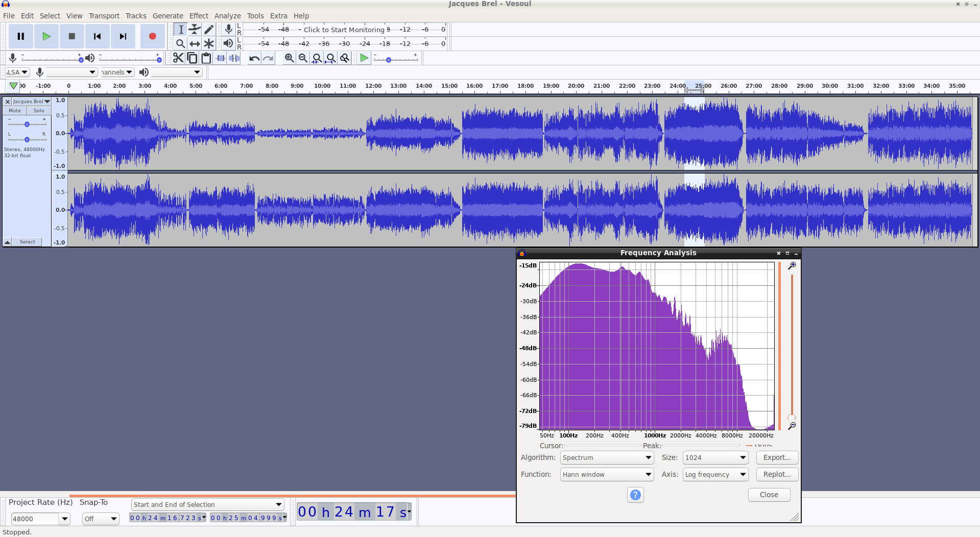Viewport: 980px width, 537px height.
Task: Zoom out the Frequency Analysis plot
Action: tap(792, 426)
